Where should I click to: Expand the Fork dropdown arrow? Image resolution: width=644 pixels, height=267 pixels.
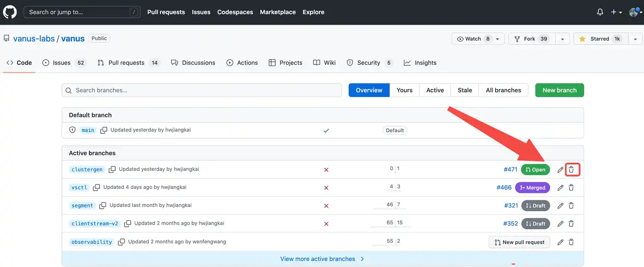coord(562,39)
